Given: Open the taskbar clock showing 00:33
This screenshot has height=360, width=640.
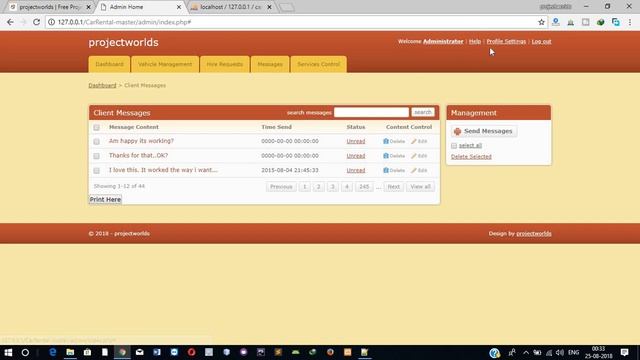Looking at the screenshot, I should click(598, 352).
